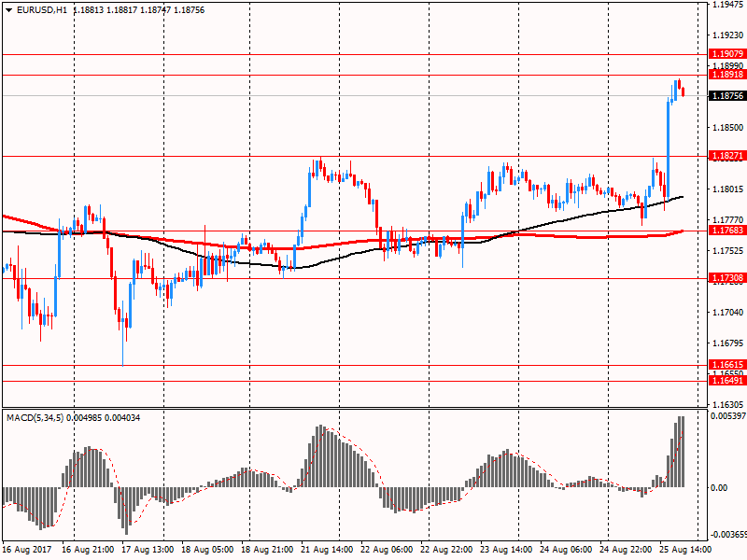Select the MACD zero level 0.00 label

tap(719, 487)
